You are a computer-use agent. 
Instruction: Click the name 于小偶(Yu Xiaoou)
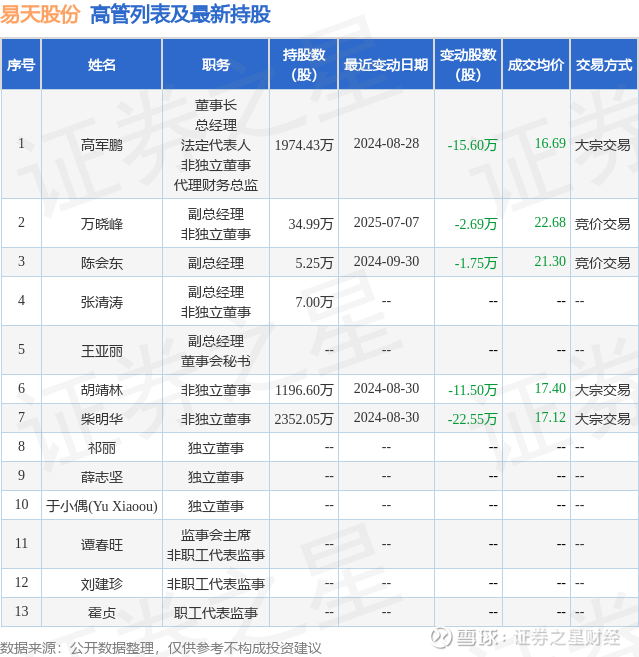(x=101, y=506)
